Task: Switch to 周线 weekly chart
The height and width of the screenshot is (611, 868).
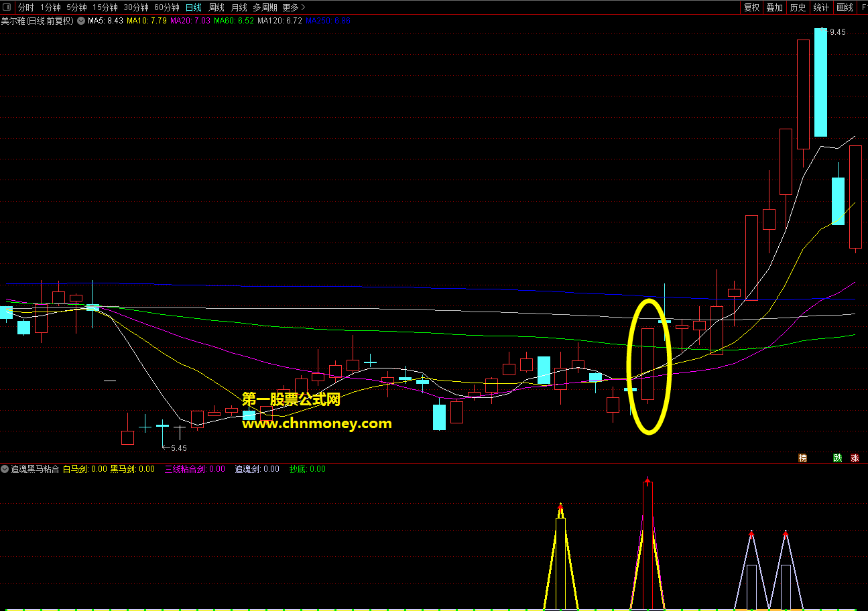Action: tap(216, 7)
